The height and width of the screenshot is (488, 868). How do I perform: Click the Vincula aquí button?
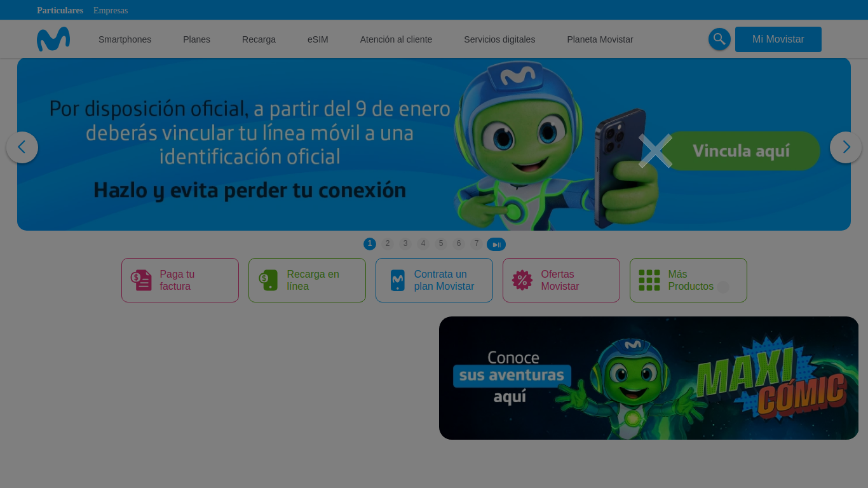pyautogui.click(x=741, y=151)
